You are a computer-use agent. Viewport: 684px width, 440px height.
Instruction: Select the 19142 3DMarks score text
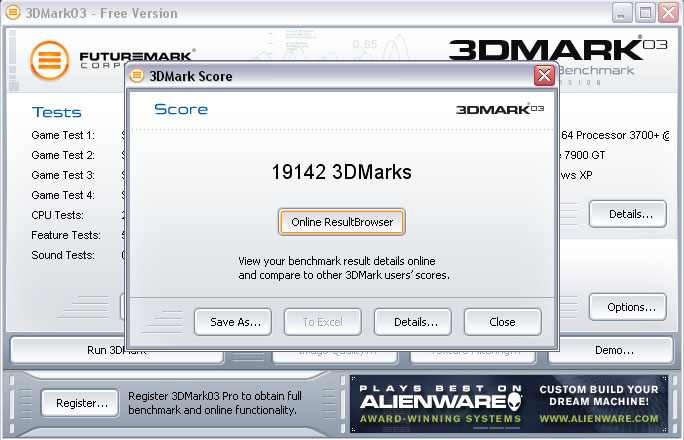point(342,172)
